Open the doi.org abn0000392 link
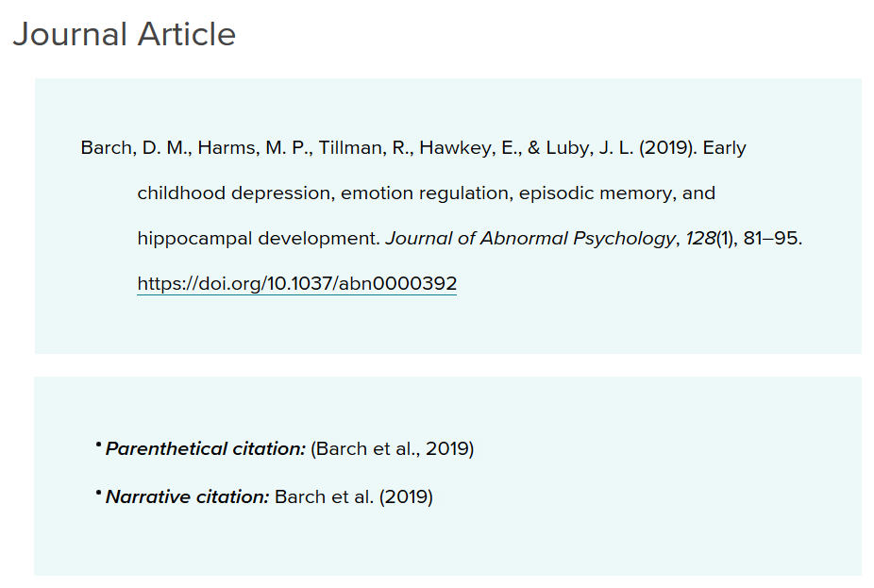This screenshot has width=874, height=588. (x=297, y=284)
